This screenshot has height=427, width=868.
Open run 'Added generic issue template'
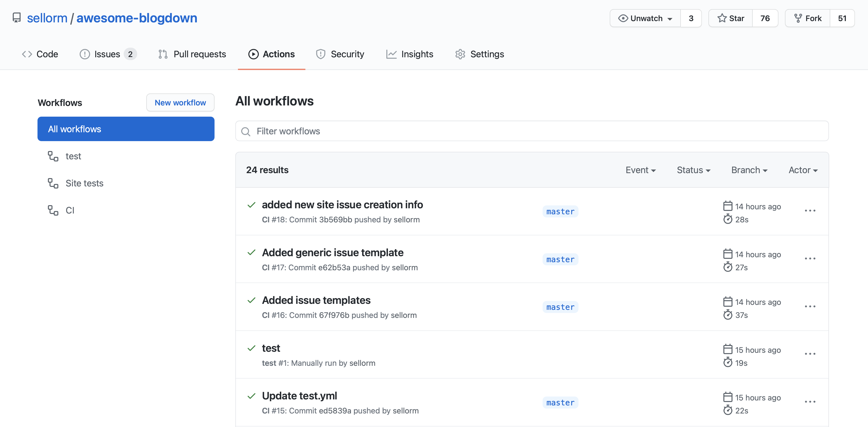click(332, 253)
